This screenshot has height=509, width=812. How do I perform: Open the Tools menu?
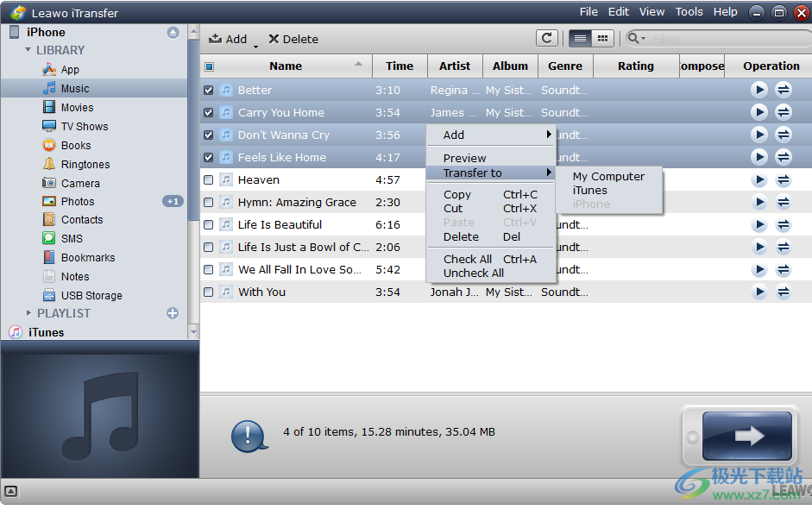coord(689,12)
